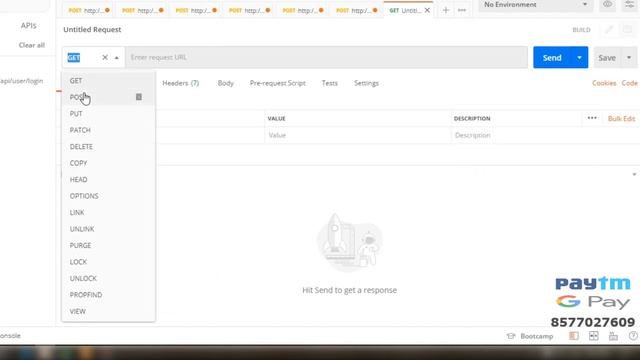Clear the method field with X icon

pyautogui.click(x=105, y=58)
